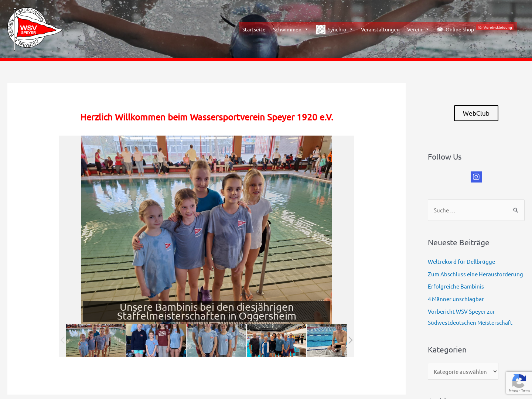
Task: Open the Schwimmen menu item
Action: coord(287,30)
